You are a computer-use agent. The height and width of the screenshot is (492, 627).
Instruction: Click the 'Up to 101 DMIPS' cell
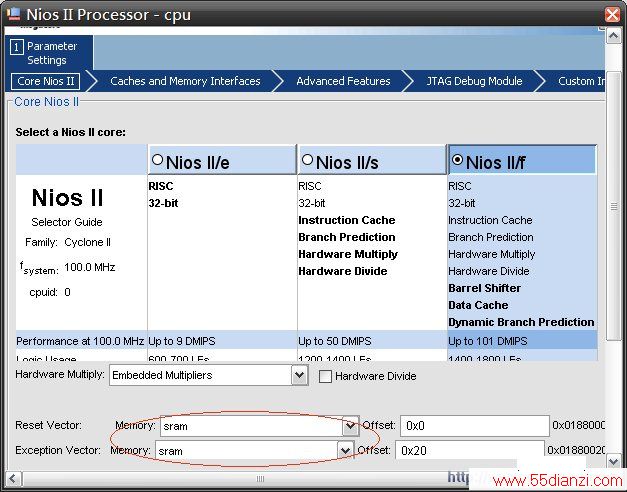pyautogui.click(x=522, y=341)
